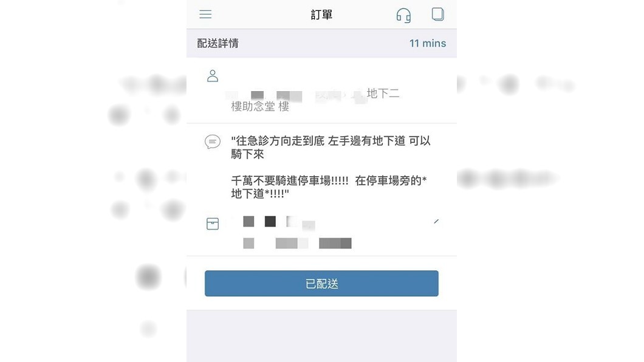Screen dimensions: 644x362
Task: Tap the 地下二 address text
Action: [x=383, y=94]
